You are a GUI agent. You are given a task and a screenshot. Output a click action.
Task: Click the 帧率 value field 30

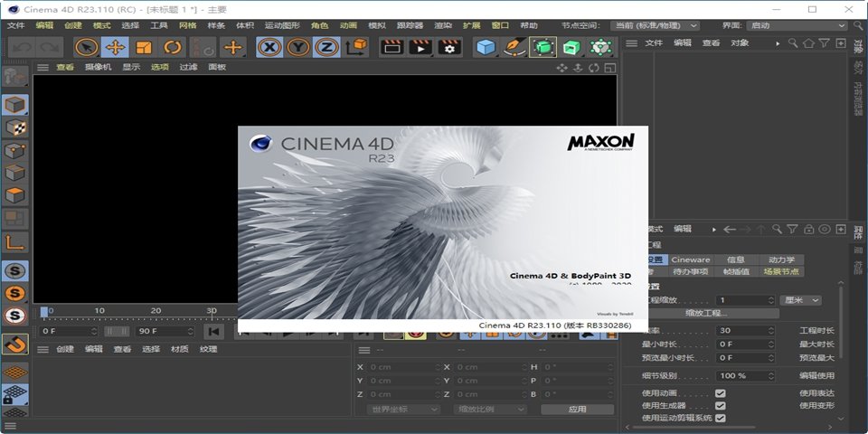(745, 331)
